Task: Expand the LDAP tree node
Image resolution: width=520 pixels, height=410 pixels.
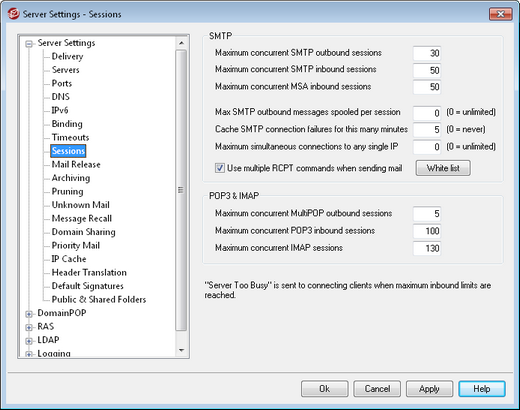Action: 29,341
